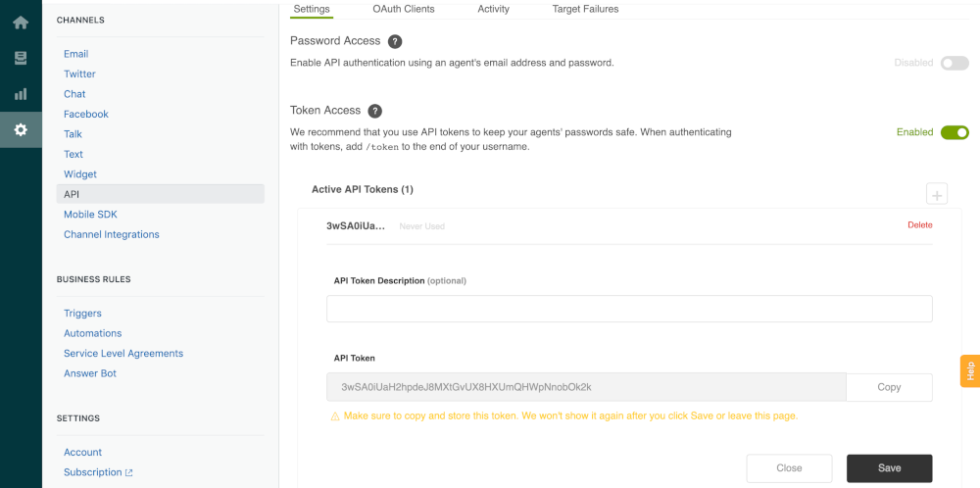Close the API token panel
Viewport: 980px width, 488px height.
coord(789,468)
